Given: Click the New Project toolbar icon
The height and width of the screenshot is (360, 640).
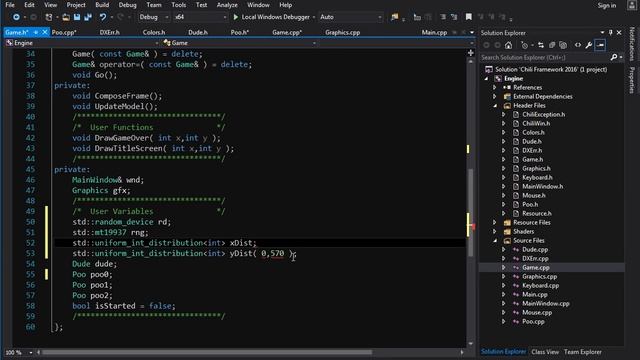Looking at the screenshot, I should click(x=49, y=17).
